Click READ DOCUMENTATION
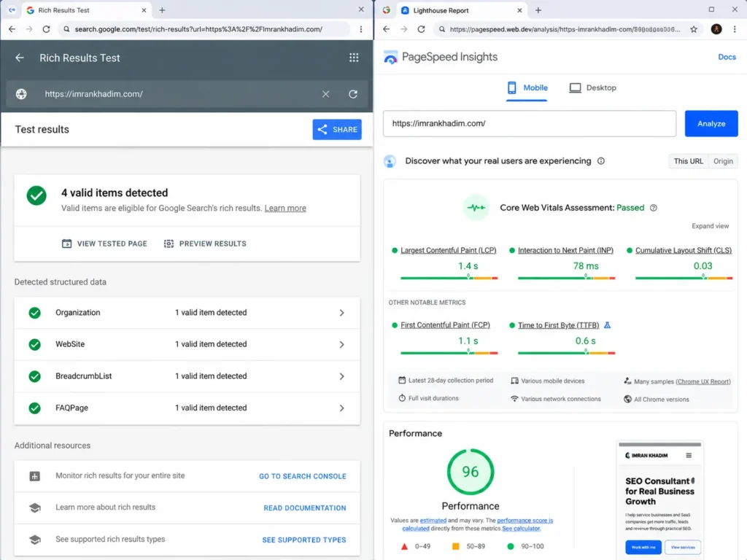 tap(305, 508)
